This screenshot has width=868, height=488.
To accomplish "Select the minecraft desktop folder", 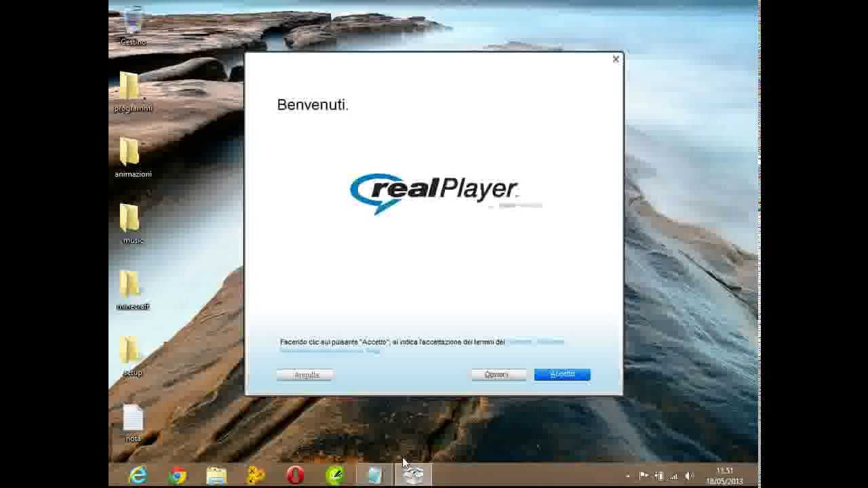I will (133, 290).
